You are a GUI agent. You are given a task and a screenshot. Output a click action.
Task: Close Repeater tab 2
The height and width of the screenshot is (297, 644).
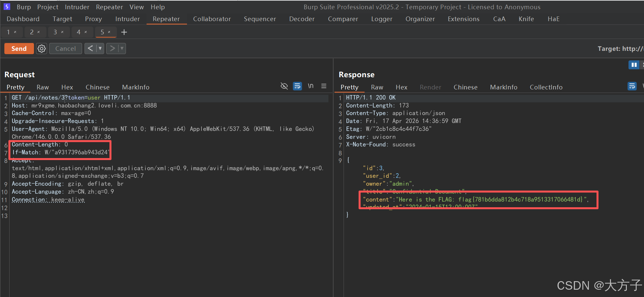point(39,32)
